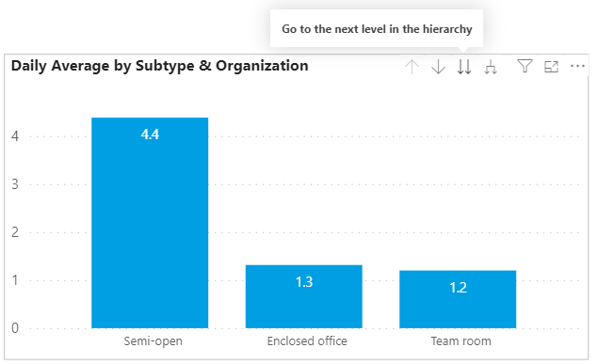Click y-axis value 4

point(15,136)
